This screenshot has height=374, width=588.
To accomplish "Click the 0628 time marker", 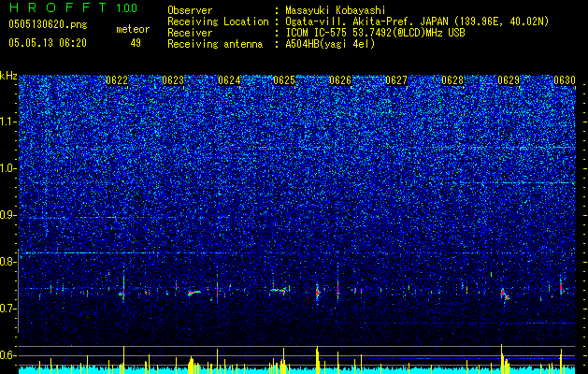I will 452,80.
